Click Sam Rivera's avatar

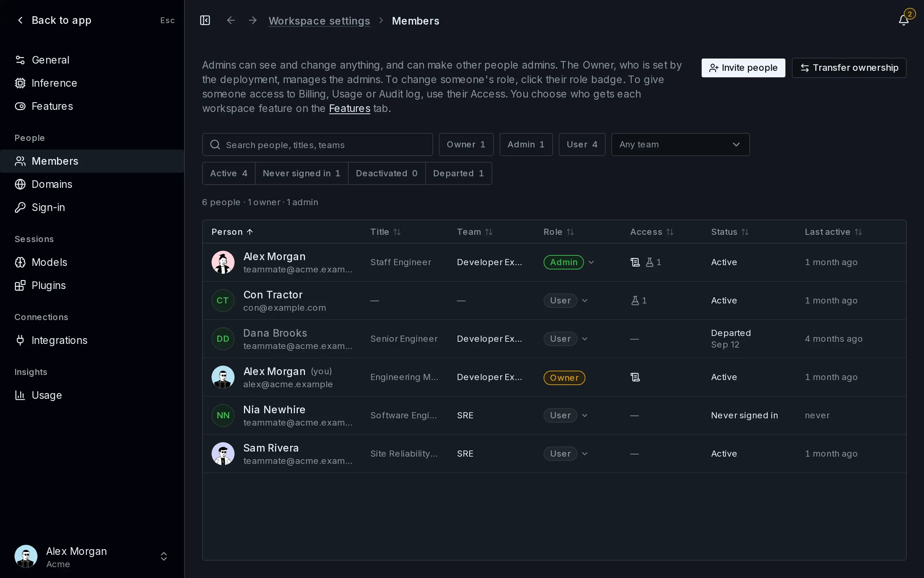pos(223,453)
